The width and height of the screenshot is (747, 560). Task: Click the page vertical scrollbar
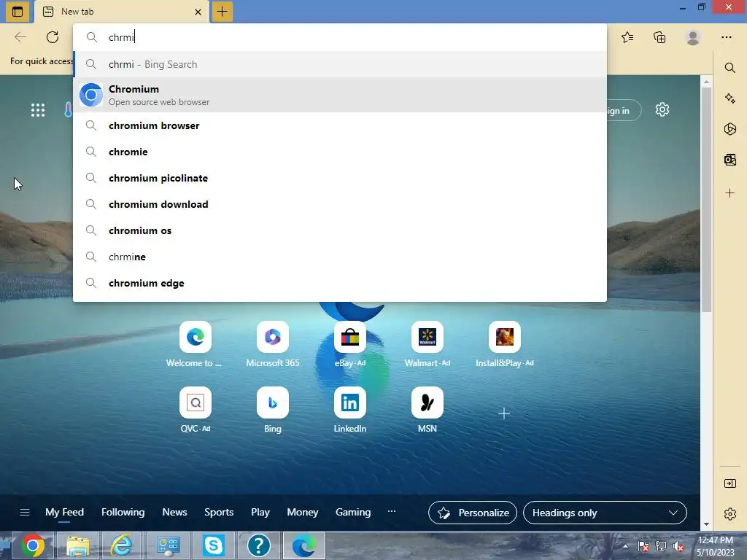coord(706,200)
